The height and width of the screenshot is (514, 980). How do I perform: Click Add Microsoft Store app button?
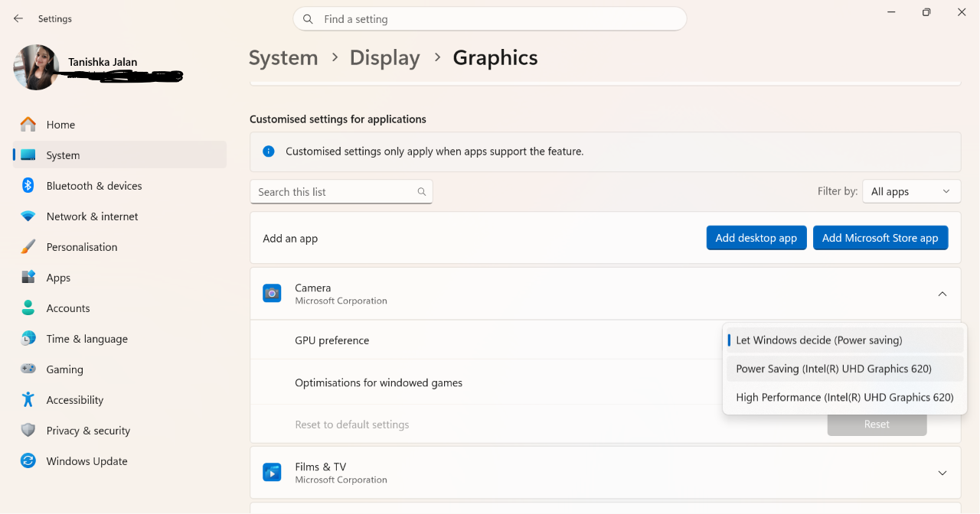(x=880, y=238)
